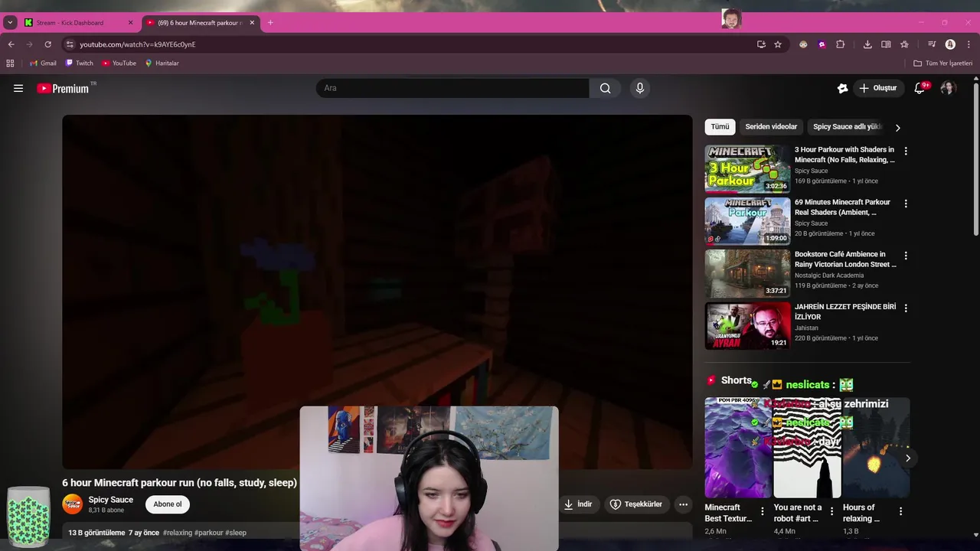The width and height of the screenshot is (980, 551).
Task: Close the Minecraft parkour YouTube tab
Action: (x=252, y=23)
